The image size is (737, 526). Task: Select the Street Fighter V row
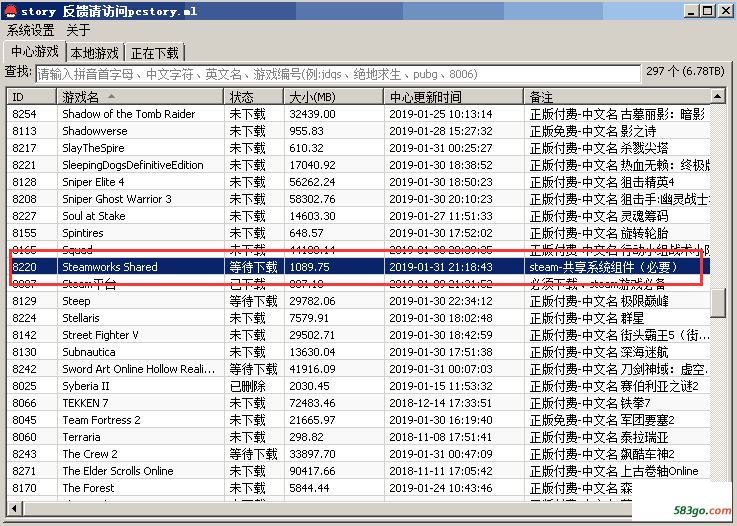(x=358, y=335)
